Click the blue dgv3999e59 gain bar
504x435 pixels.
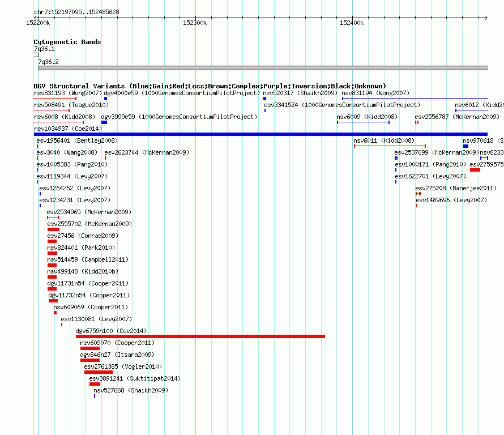(104, 122)
